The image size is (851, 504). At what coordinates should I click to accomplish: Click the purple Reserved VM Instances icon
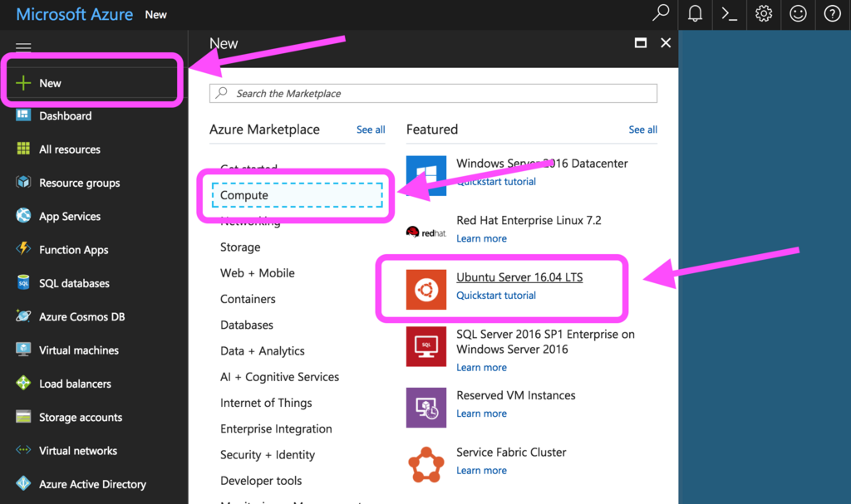[x=426, y=408]
